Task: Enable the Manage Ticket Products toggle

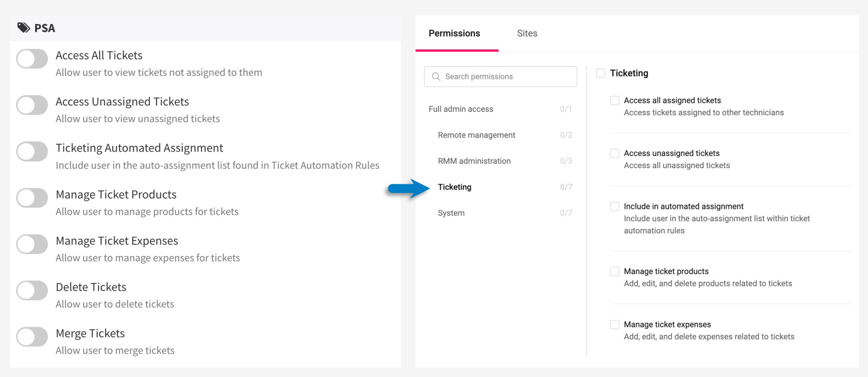Action: (x=32, y=198)
